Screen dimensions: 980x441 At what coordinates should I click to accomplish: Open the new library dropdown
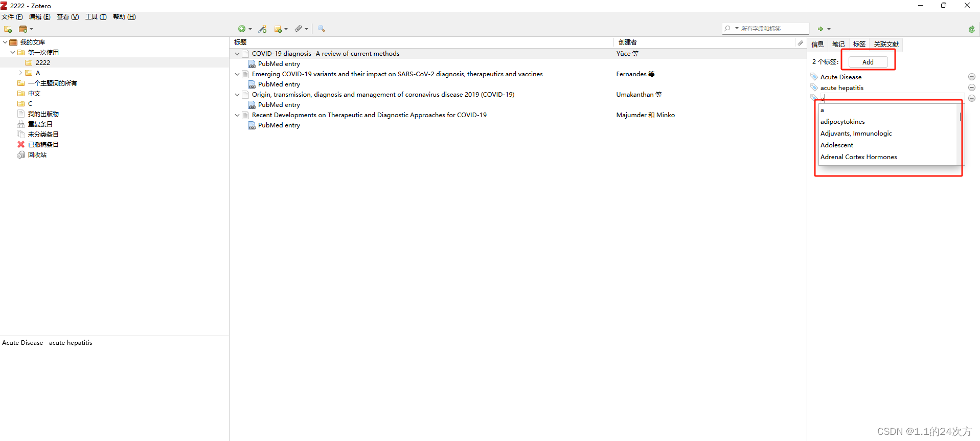coord(26,29)
